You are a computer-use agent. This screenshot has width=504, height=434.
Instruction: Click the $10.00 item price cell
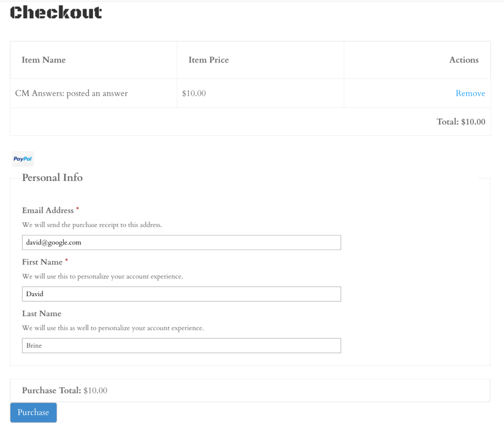[194, 93]
